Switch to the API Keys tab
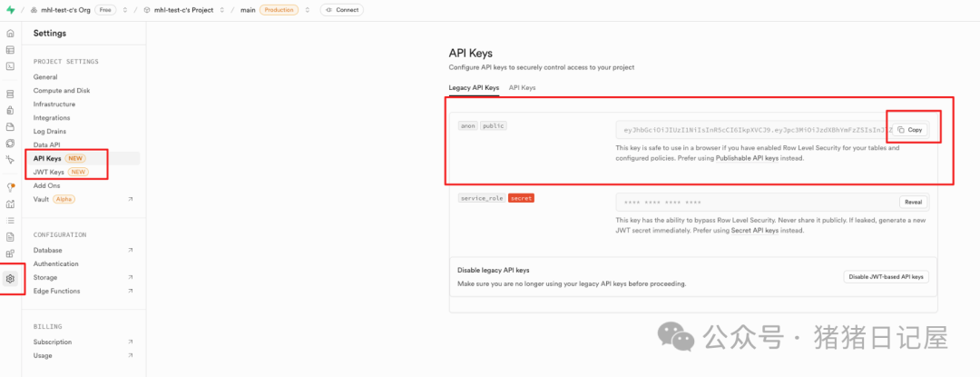 (522, 87)
